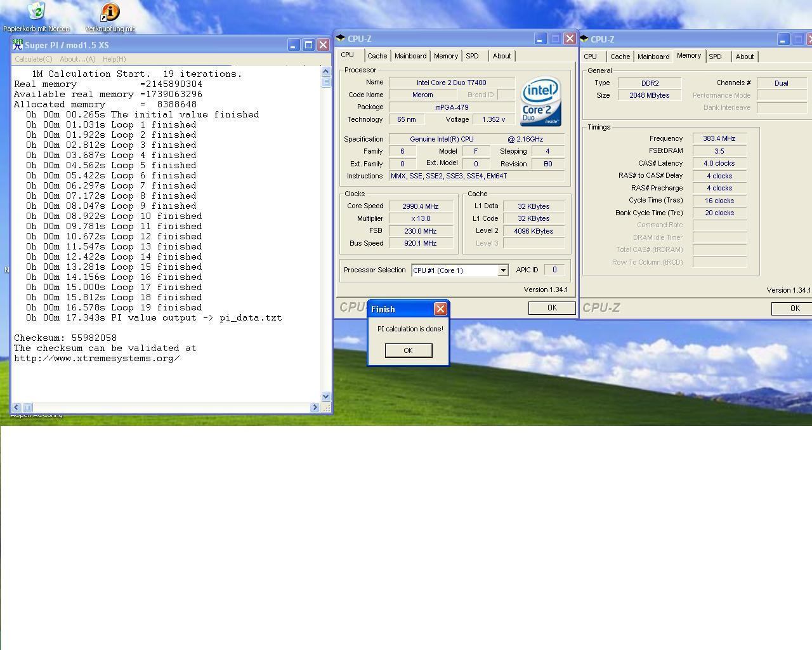Screen dimensions: 812x650
Task: Minimize the first CPU-Z window
Action: [x=540, y=39]
